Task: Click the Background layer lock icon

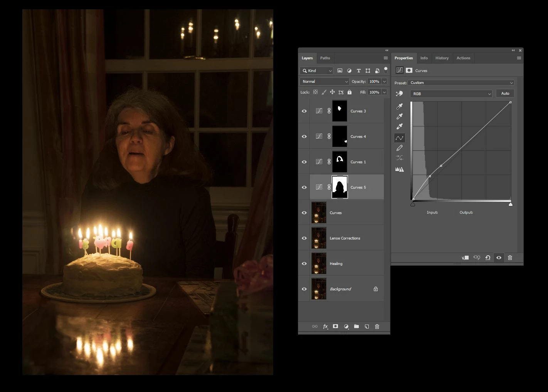Action: click(x=376, y=289)
